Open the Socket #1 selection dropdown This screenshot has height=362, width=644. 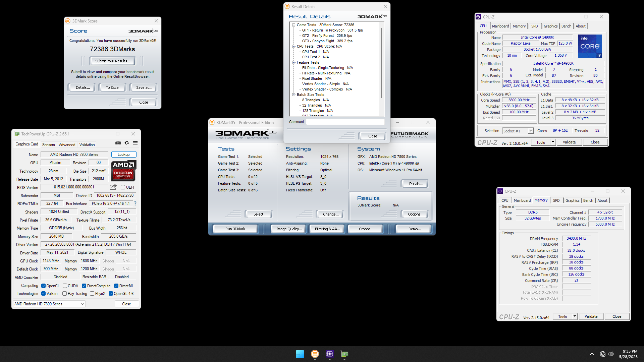[x=518, y=131]
